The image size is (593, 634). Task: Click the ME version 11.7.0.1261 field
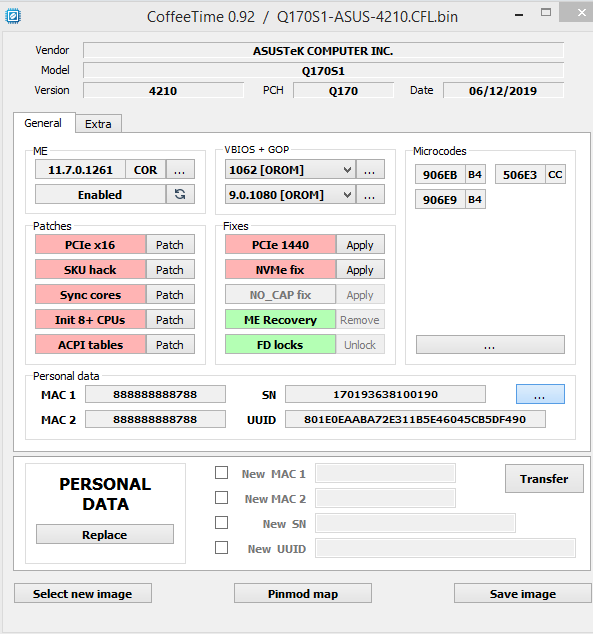[80, 169]
